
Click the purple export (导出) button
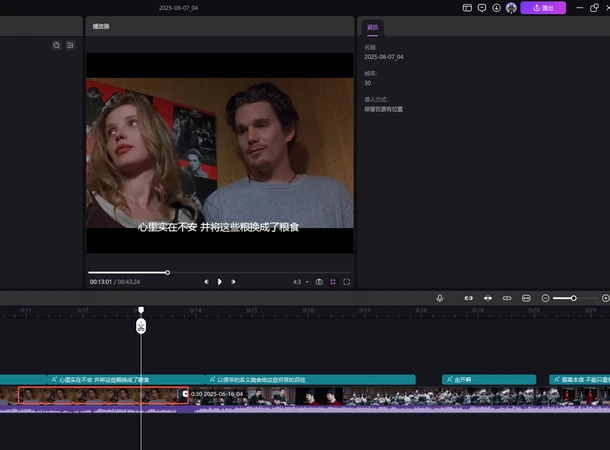(x=543, y=7)
